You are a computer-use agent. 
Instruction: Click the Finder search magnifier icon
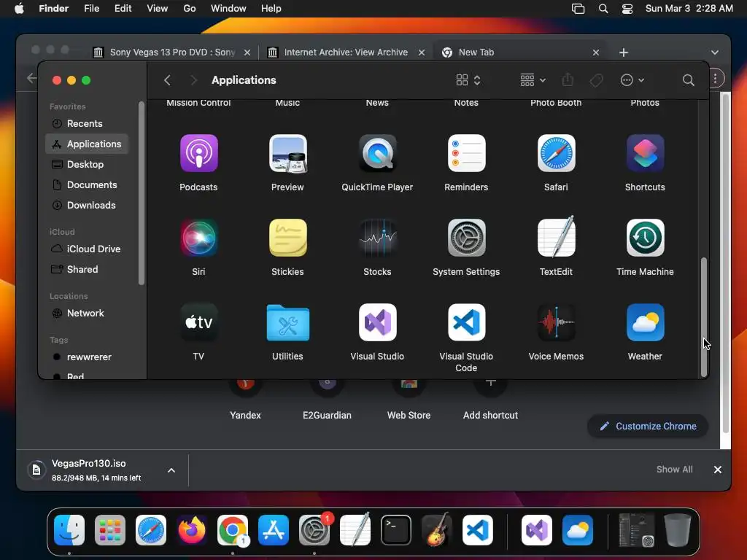pyautogui.click(x=688, y=80)
